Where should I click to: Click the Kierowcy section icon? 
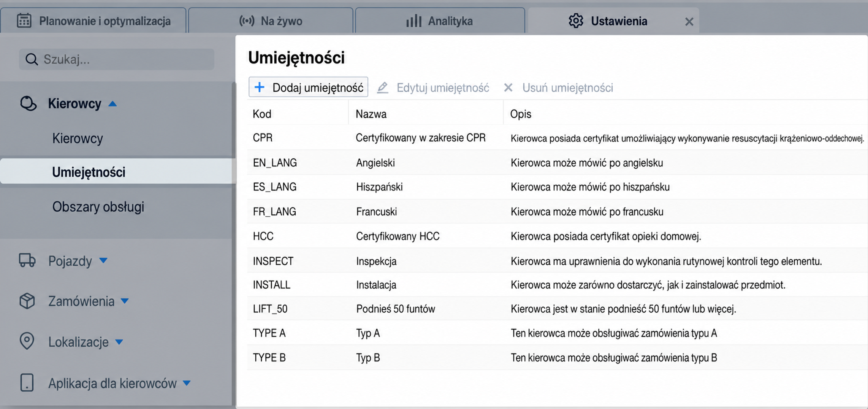coord(28,103)
